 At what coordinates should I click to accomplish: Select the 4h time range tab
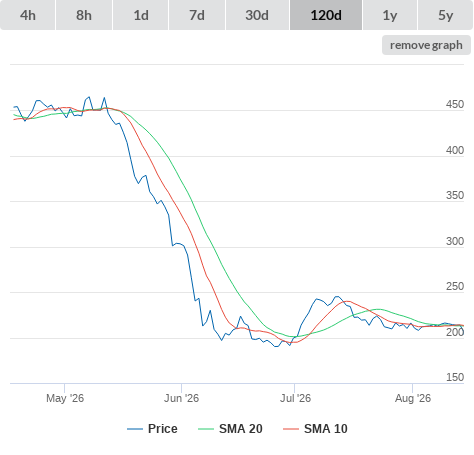pos(28,15)
